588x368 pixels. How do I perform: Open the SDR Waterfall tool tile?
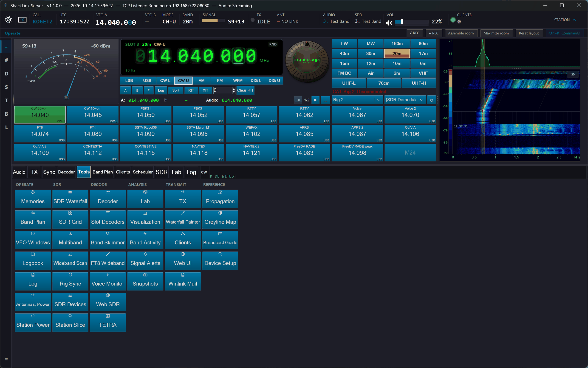pos(70,198)
